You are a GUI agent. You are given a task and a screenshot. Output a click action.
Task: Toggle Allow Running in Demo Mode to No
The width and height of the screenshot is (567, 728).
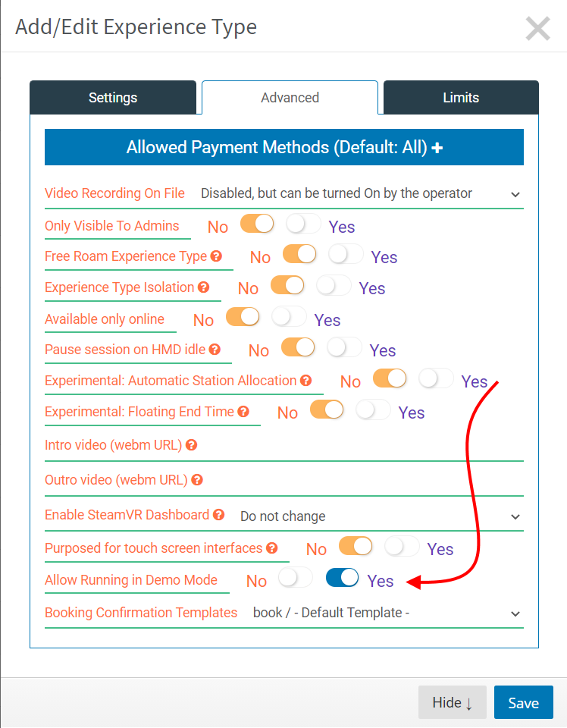tap(296, 578)
